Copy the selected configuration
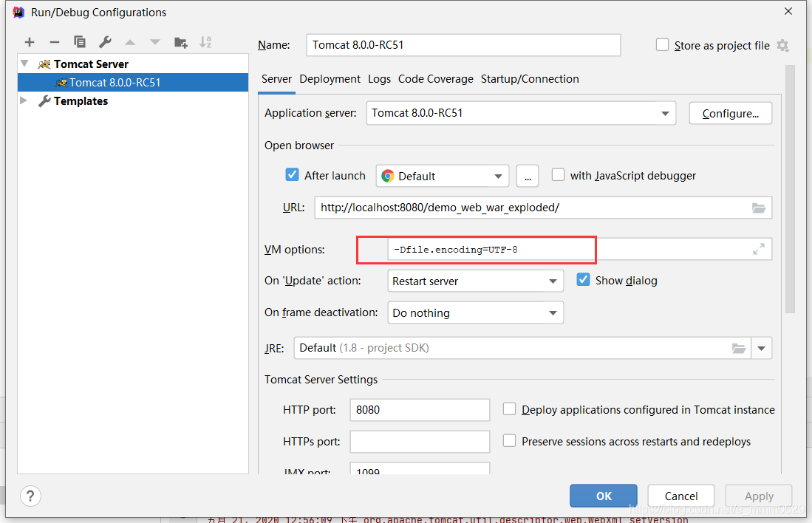This screenshot has width=812, height=523. (x=80, y=42)
